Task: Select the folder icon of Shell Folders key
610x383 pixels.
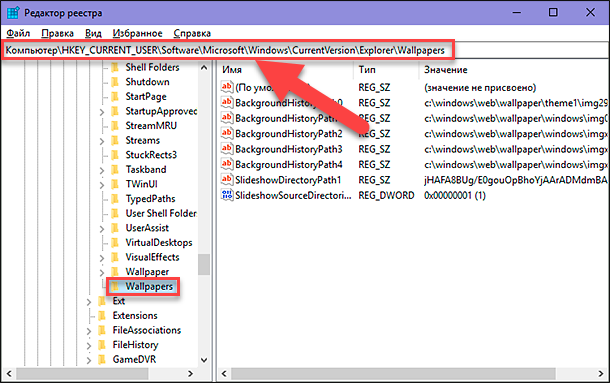Action: [115, 67]
